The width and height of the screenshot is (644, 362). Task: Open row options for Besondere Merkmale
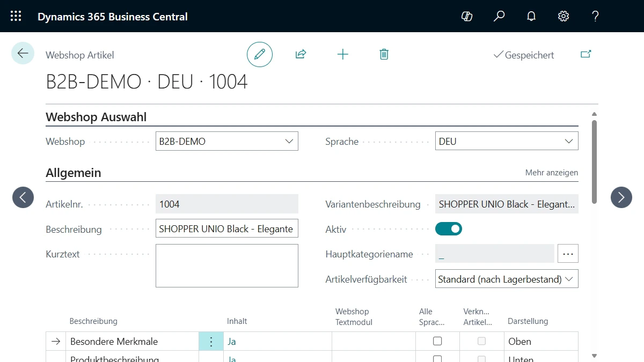pyautogui.click(x=211, y=342)
